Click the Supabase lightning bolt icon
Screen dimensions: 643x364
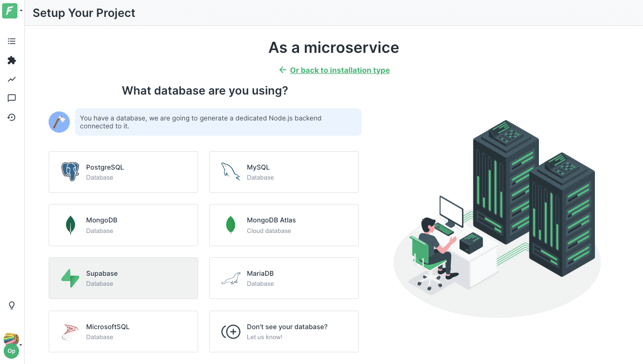pyautogui.click(x=70, y=278)
